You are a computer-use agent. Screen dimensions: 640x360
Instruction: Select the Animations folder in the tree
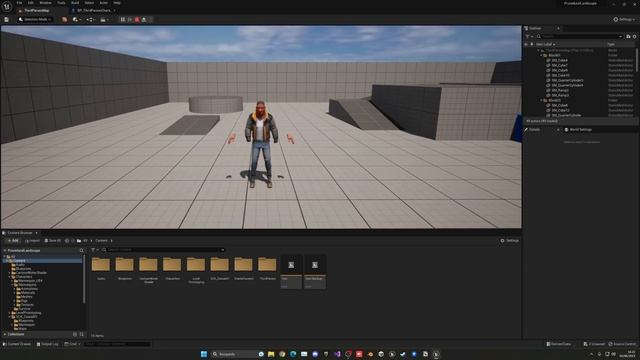tap(28, 289)
